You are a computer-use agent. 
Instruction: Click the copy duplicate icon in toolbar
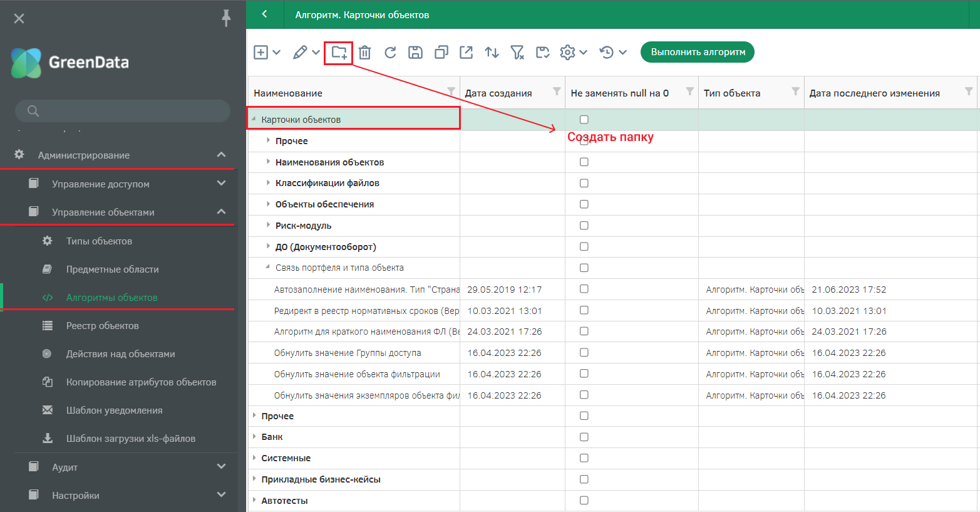click(x=441, y=53)
